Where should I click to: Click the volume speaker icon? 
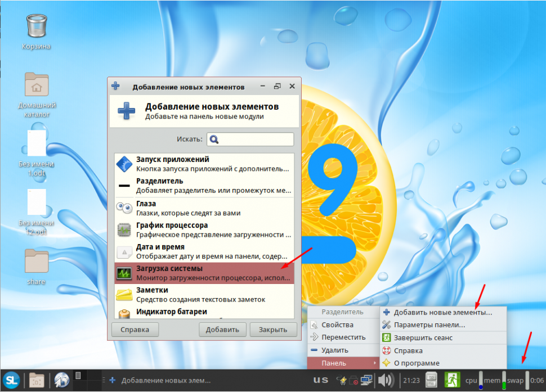coord(386,380)
